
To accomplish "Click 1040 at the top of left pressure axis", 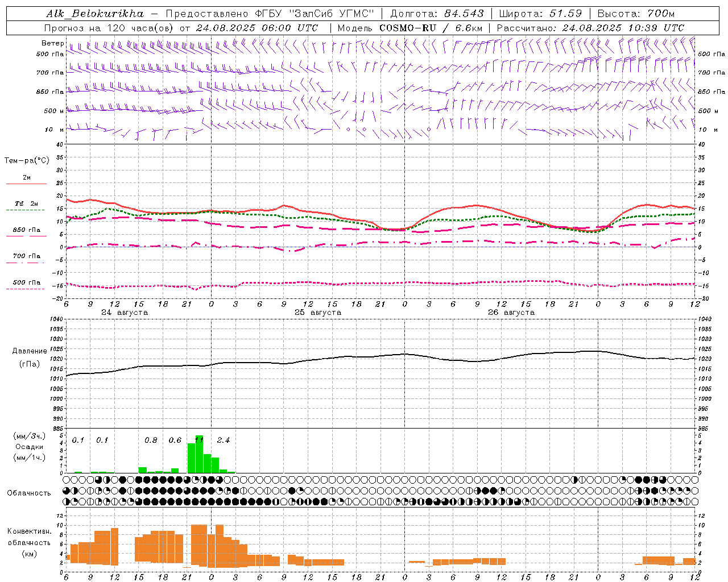I will point(56,319).
